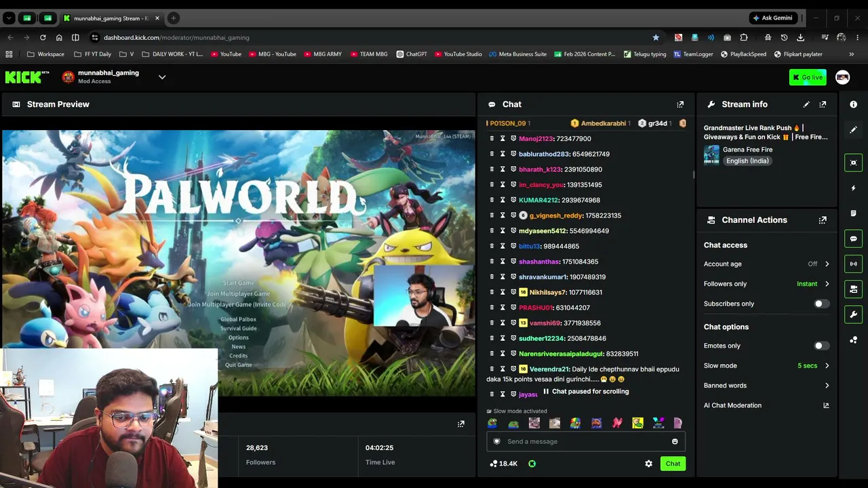Click the Garena Free Fire category thumbnail
The image size is (868, 488).
click(x=711, y=155)
